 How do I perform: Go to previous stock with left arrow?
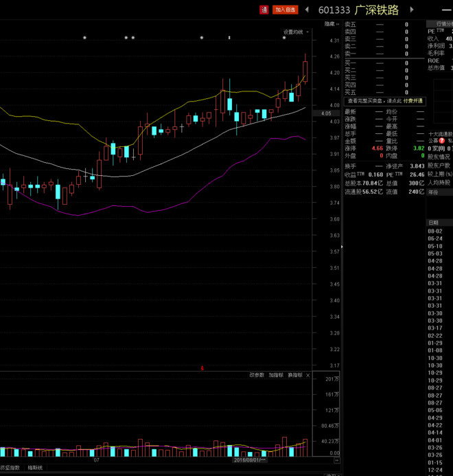pos(307,10)
